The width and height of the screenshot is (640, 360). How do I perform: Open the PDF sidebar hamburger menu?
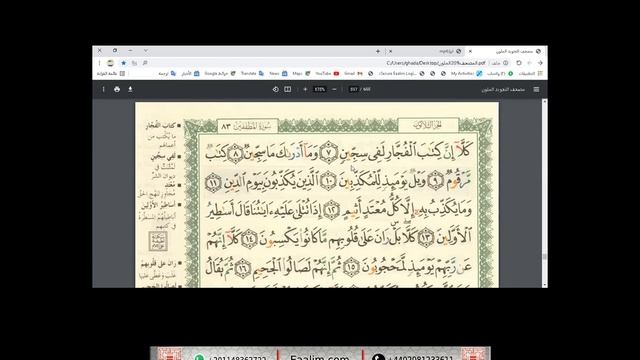(536, 89)
